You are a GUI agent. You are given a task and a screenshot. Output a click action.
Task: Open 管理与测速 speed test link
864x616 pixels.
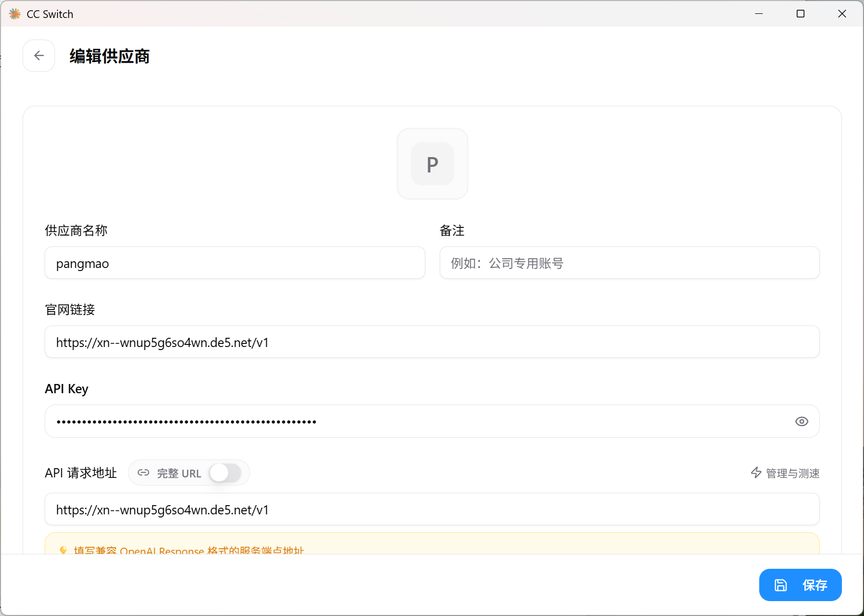coord(785,473)
